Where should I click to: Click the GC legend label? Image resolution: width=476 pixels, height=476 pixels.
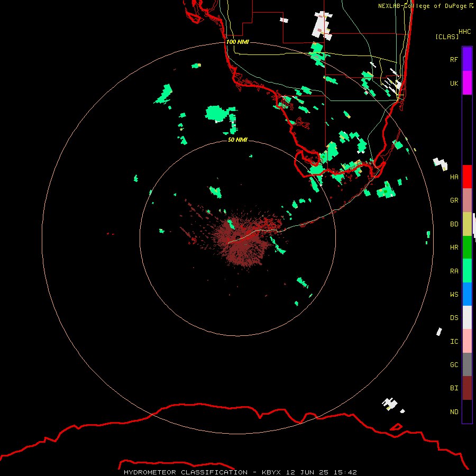point(454,365)
